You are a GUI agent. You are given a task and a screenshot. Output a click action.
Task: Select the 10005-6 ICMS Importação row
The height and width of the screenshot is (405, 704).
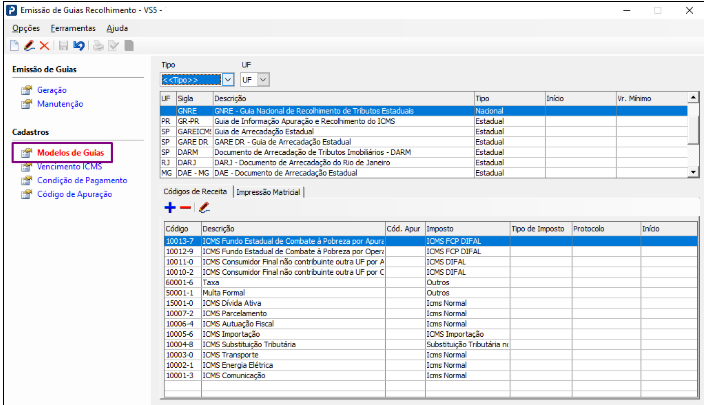[x=431, y=334]
